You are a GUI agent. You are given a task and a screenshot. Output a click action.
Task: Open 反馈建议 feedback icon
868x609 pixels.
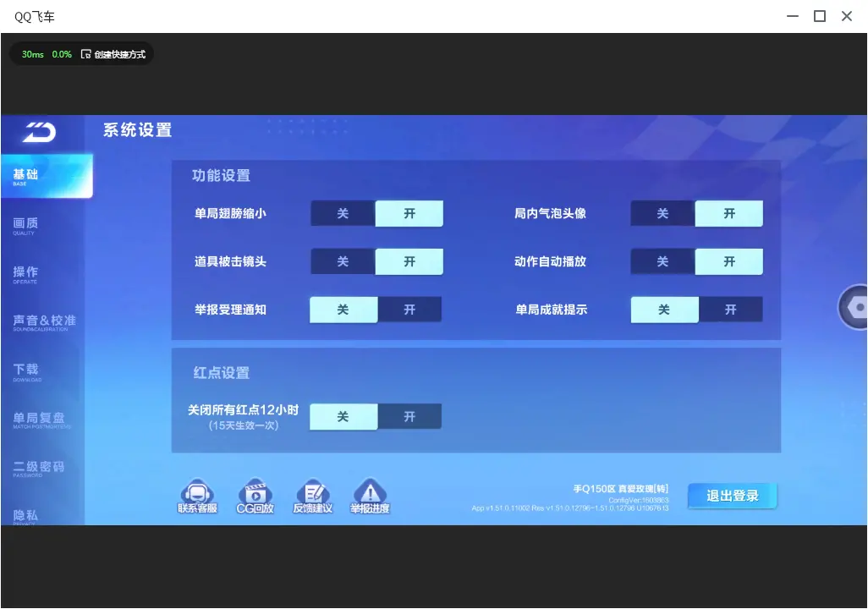313,496
